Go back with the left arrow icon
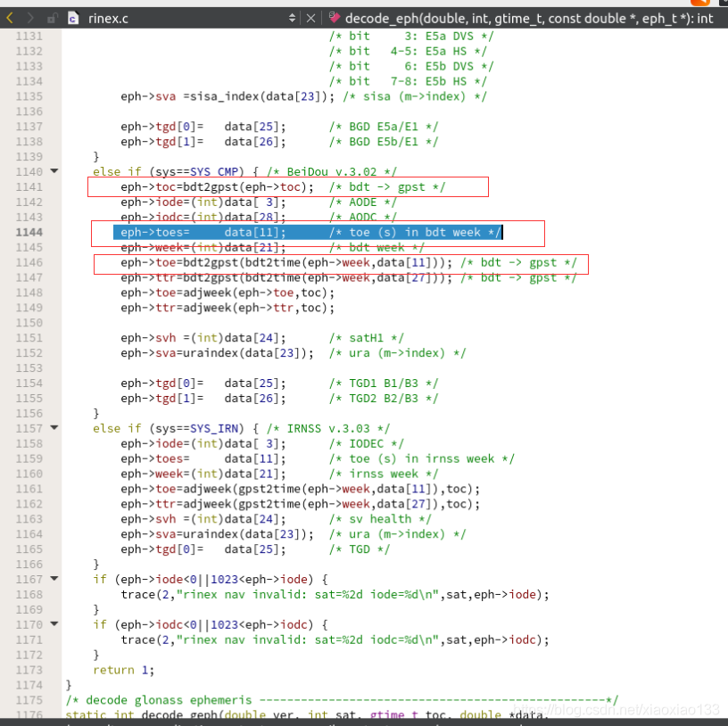 click(10, 18)
